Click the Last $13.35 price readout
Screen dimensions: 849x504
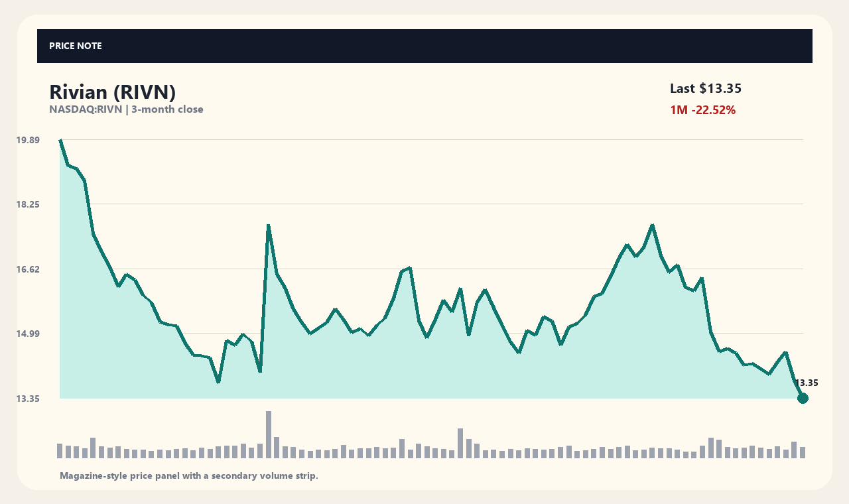(706, 88)
